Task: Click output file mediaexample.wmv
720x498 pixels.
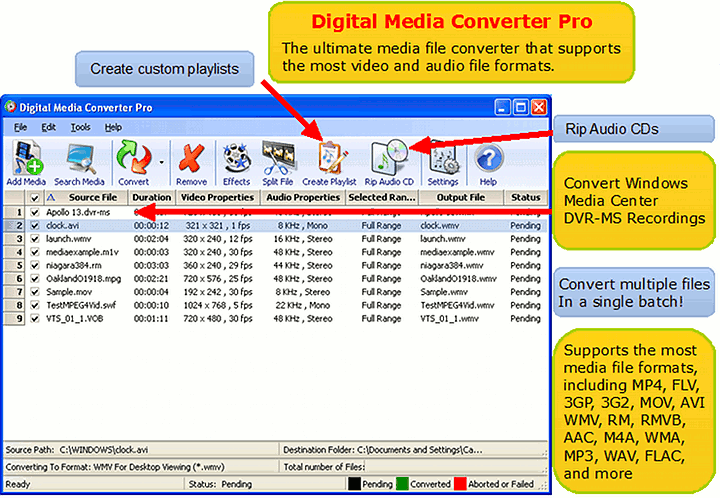Action: [457, 252]
